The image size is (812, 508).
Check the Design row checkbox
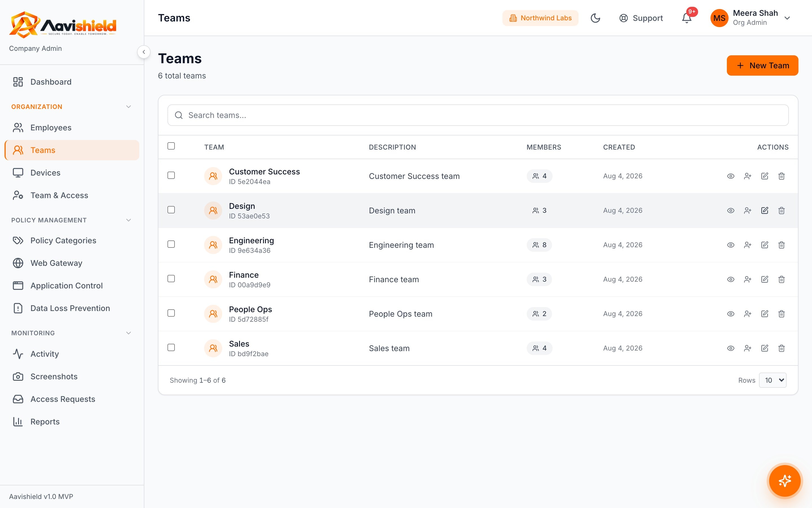pos(171,210)
